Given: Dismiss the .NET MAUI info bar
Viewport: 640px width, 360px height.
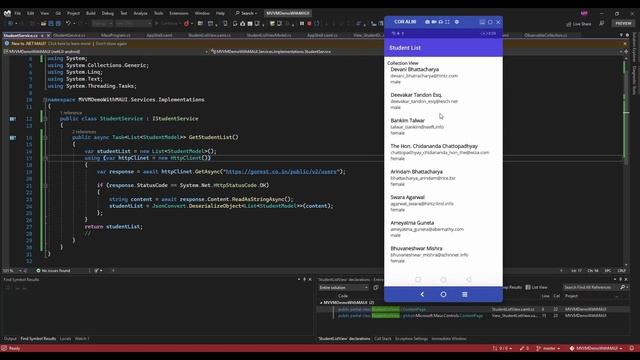Looking at the screenshot, I should [x=625, y=43].
